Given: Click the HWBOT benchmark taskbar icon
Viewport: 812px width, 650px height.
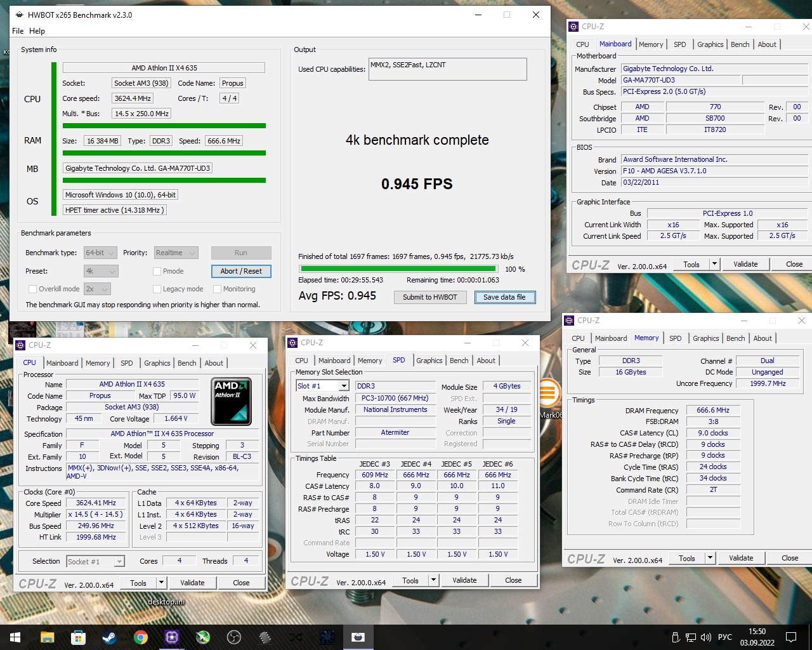Looking at the screenshot, I should [358, 637].
